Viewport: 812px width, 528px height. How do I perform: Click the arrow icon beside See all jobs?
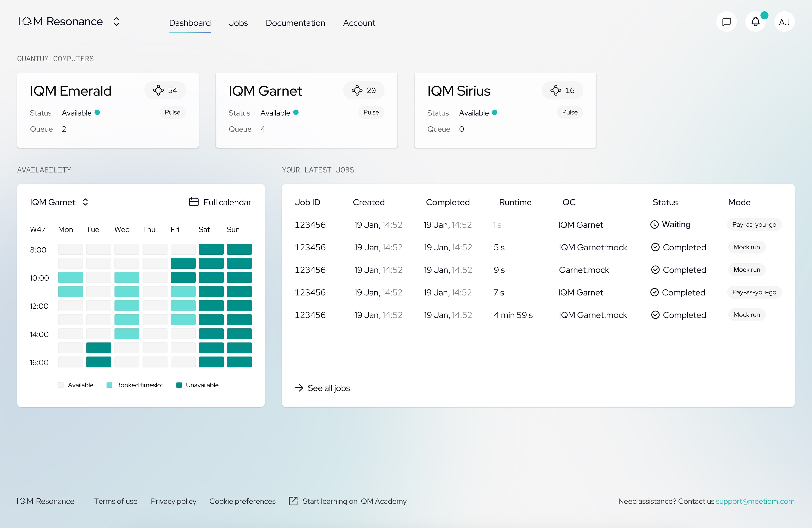point(299,388)
